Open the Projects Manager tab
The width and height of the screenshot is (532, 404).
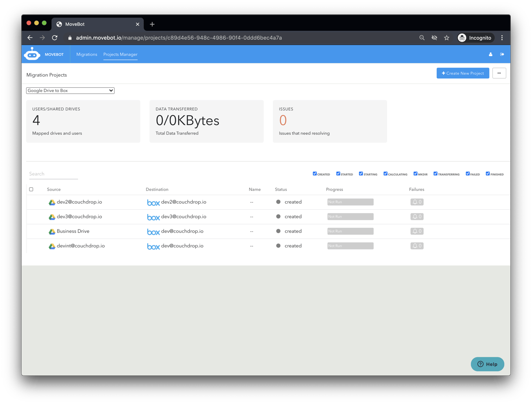click(x=120, y=54)
